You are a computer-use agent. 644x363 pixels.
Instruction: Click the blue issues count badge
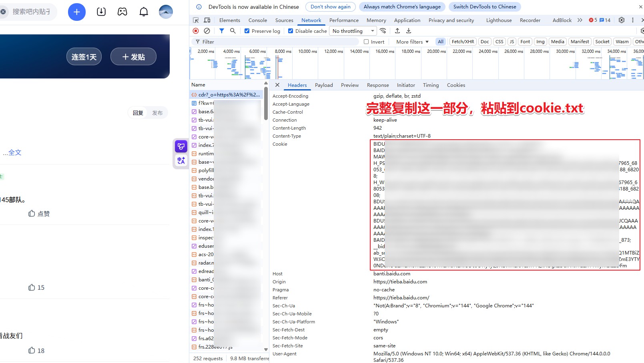605,20
